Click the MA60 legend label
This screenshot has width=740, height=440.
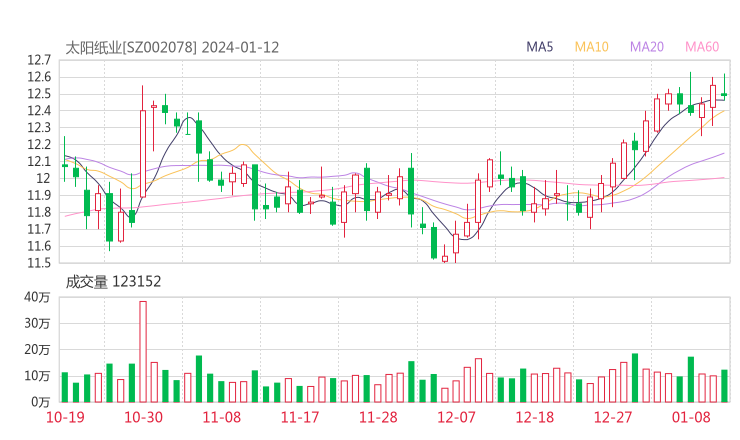point(702,47)
